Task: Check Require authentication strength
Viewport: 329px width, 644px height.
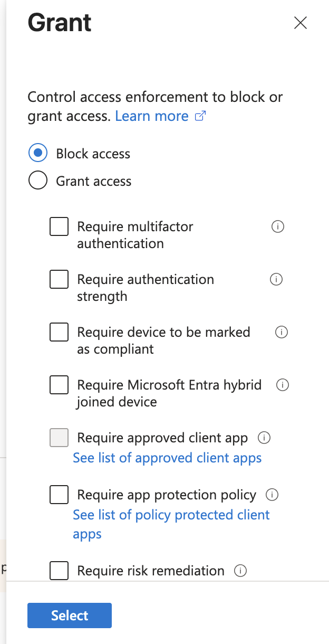Action: [59, 279]
